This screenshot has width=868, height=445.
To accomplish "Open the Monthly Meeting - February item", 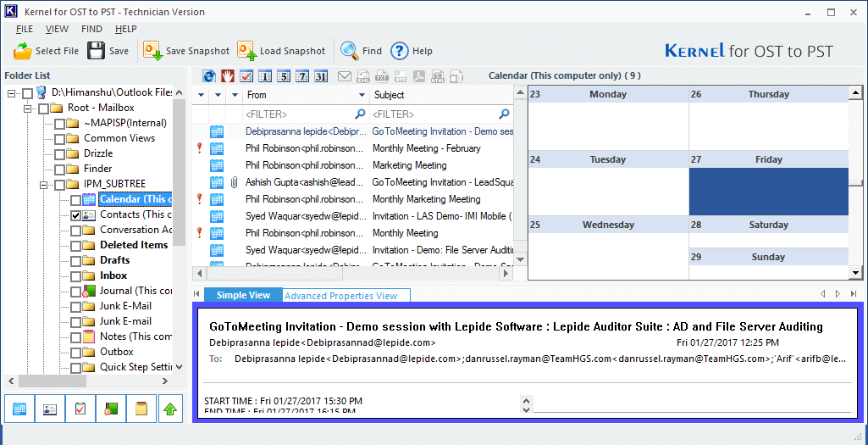I will point(426,148).
